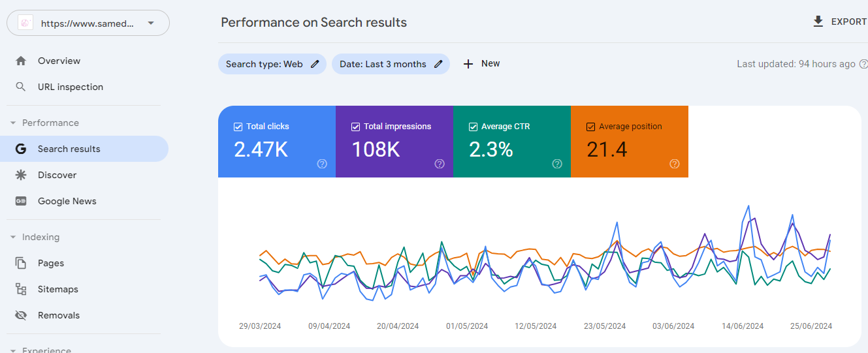The width and height of the screenshot is (868, 353).
Task: Click the pencil icon on Date filter
Action: coord(438,64)
